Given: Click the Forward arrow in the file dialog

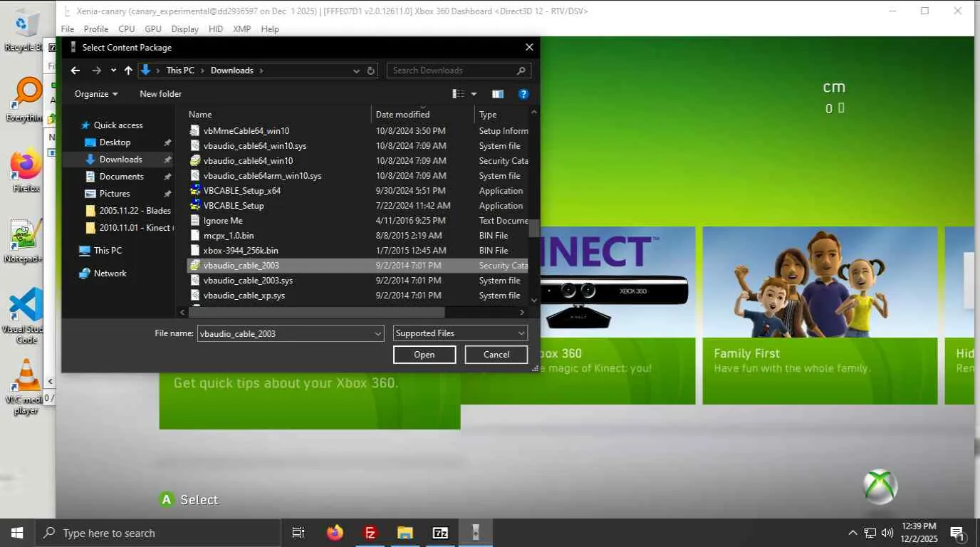Looking at the screenshot, I should click(96, 71).
